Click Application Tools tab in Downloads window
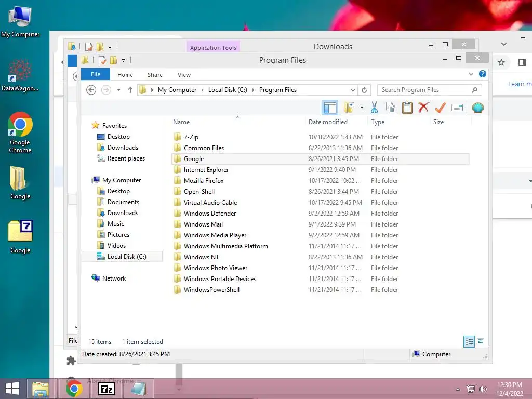The image size is (532, 399). tap(213, 47)
